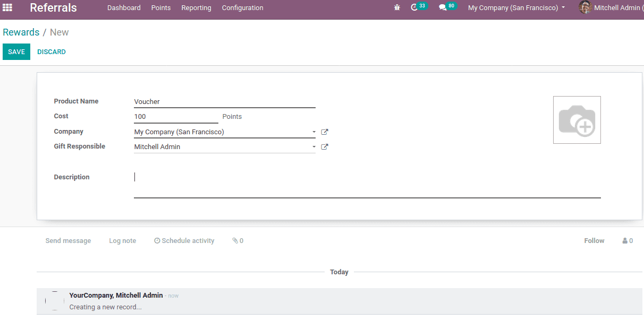Open the Dashboard menu
The height and width of the screenshot is (321, 644).
tap(124, 8)
